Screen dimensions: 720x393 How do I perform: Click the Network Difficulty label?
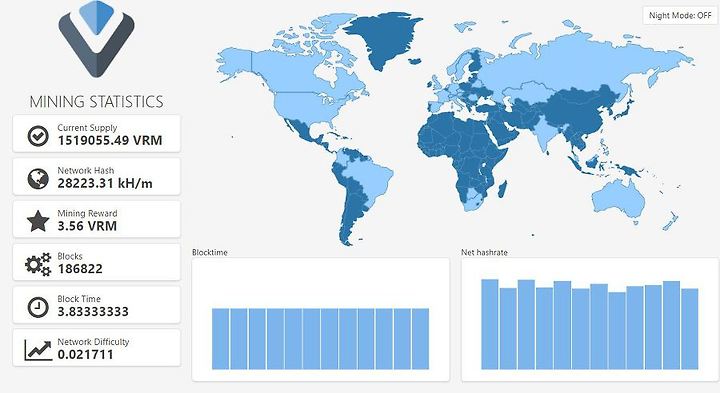[x=93, y=342]
